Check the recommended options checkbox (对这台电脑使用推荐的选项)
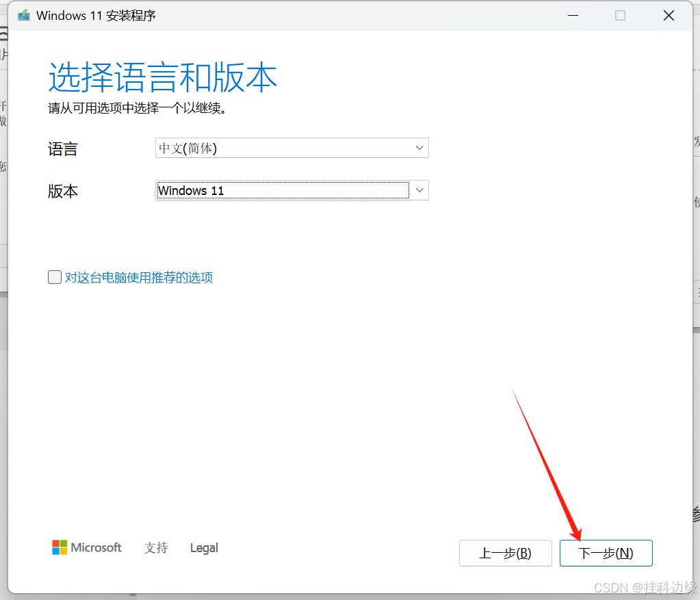 (x=55, y=277)
